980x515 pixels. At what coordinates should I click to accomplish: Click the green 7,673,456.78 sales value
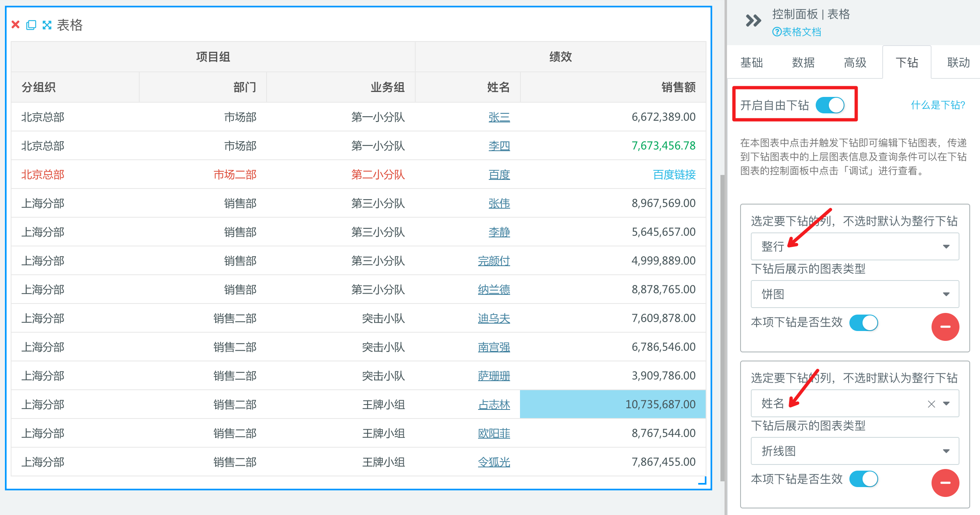[x=663, y=146]
